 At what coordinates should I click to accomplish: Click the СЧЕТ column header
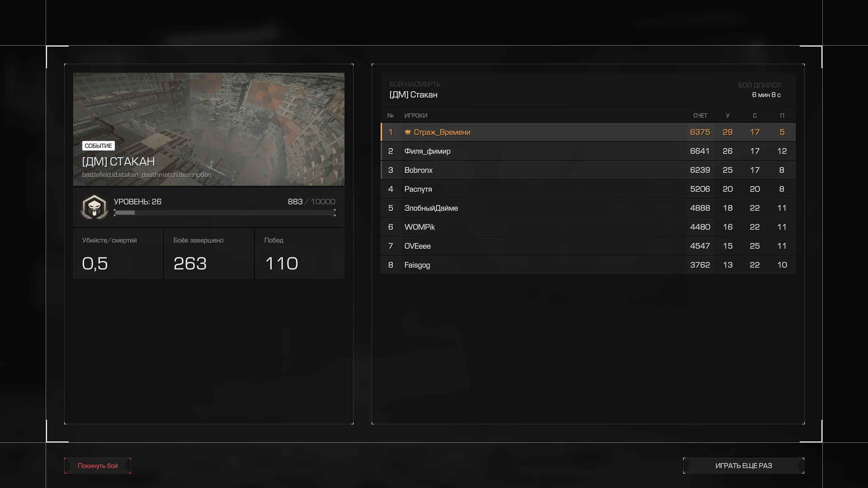point(700,116)
